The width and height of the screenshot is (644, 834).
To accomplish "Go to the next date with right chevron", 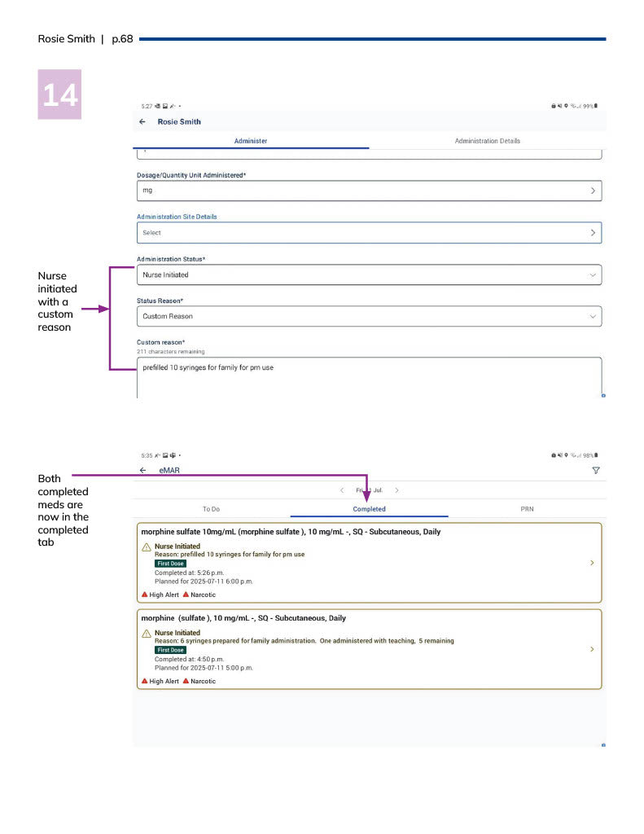I will 396,490.
